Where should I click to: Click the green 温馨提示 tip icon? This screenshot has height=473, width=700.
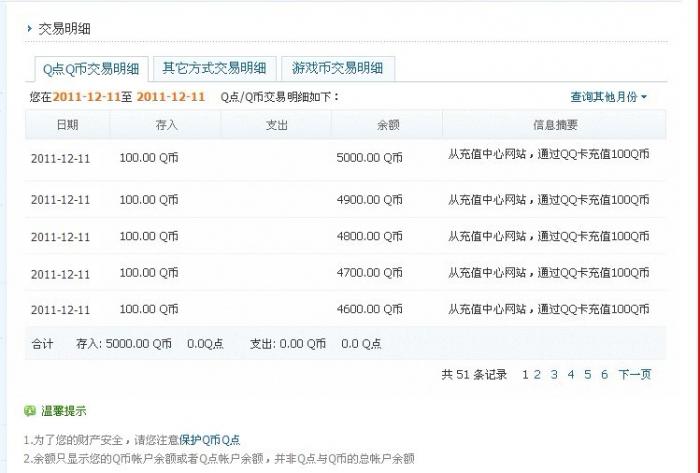tap(30, 411)
